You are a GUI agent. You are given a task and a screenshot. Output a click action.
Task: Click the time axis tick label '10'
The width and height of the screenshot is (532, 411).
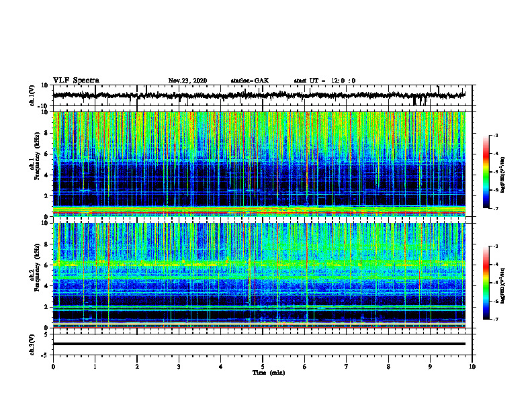click(472, 367)
